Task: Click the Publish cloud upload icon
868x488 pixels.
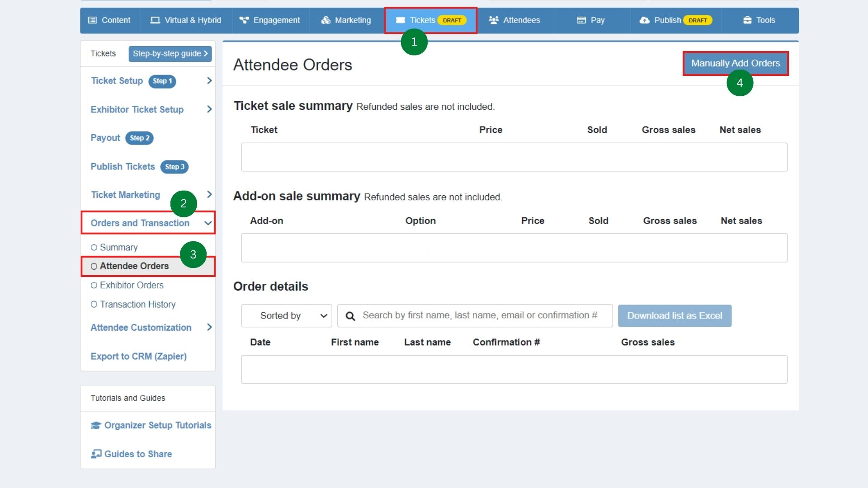Action: (x=645, y=20)
